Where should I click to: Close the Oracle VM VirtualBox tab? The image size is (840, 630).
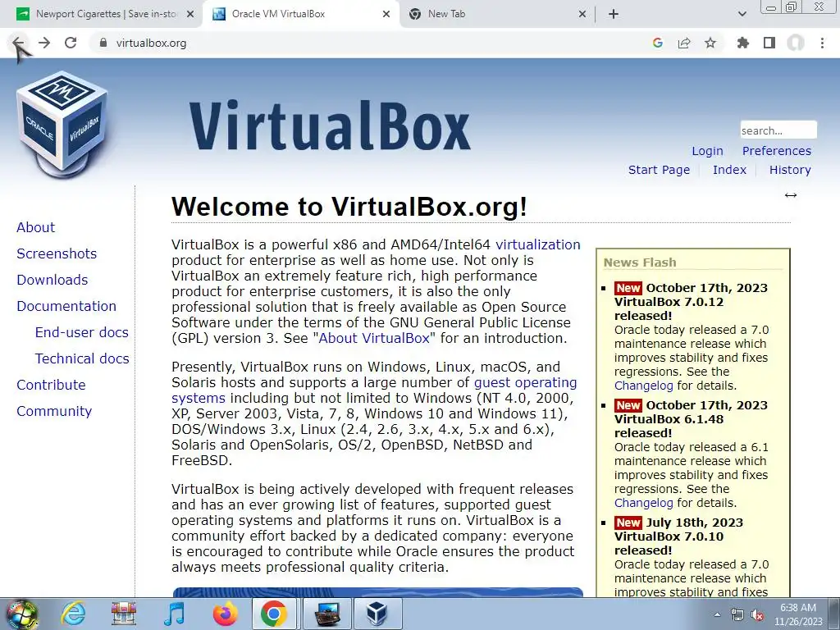[386, 14]
